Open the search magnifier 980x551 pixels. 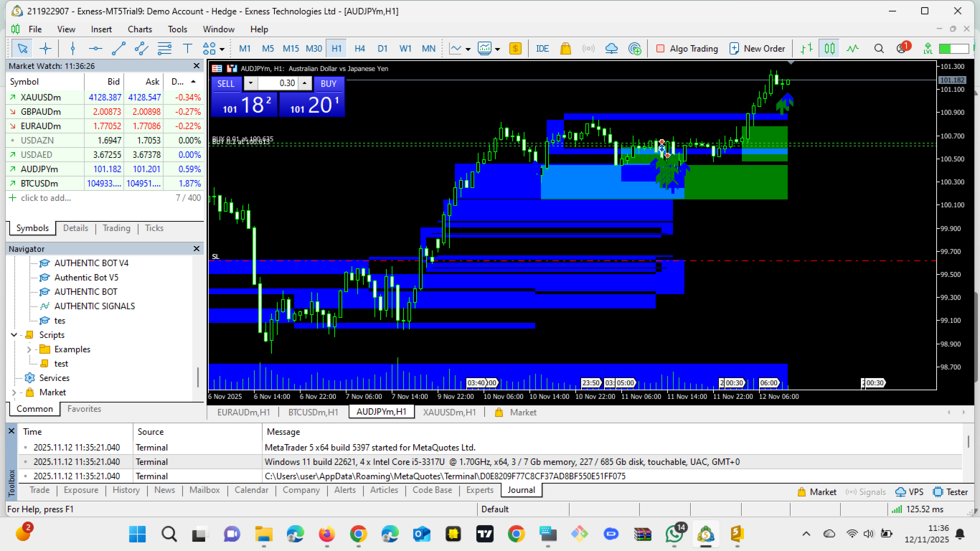click(879, 48)
